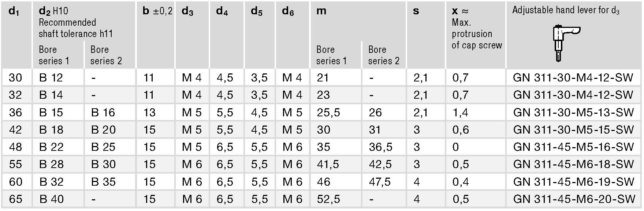Open the GN 311-30-M5-13-SW part link
644x211 pixels.
click(573, 112)
